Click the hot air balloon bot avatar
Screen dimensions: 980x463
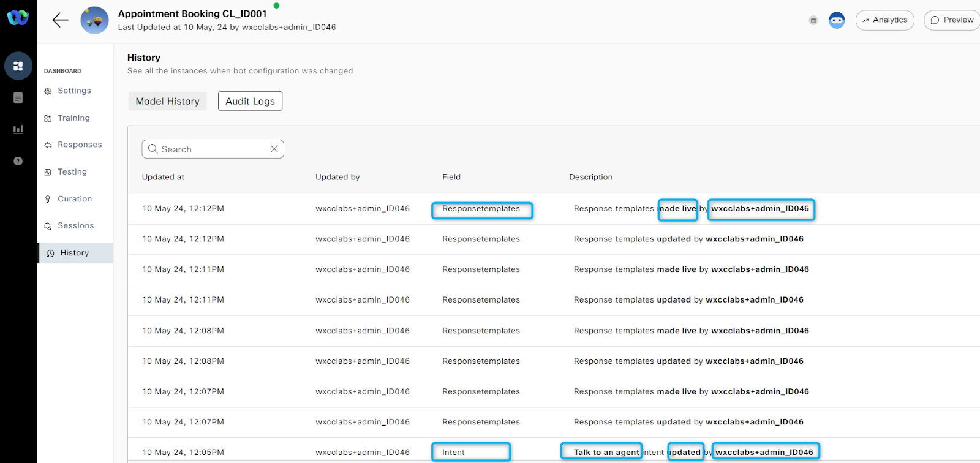pos(94,20)
